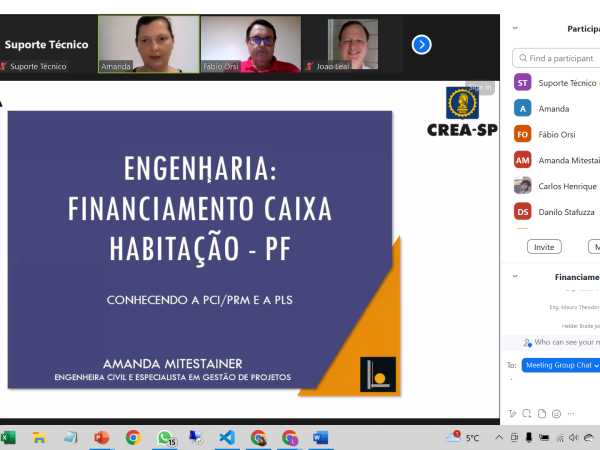Select Fábio Orsi's video thumbnail
The height and width of the screenshot is (450, 600).
tap(251, 44)
